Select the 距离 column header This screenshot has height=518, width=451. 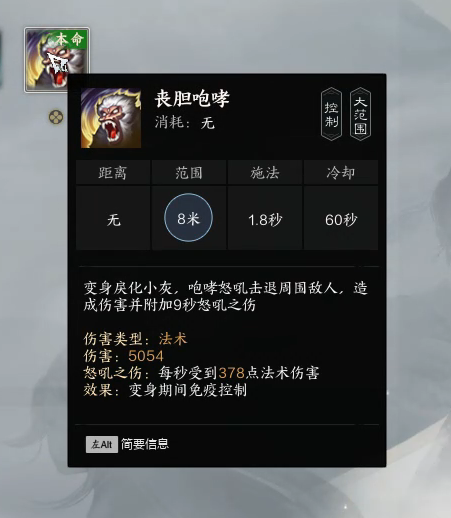(113, 173)
